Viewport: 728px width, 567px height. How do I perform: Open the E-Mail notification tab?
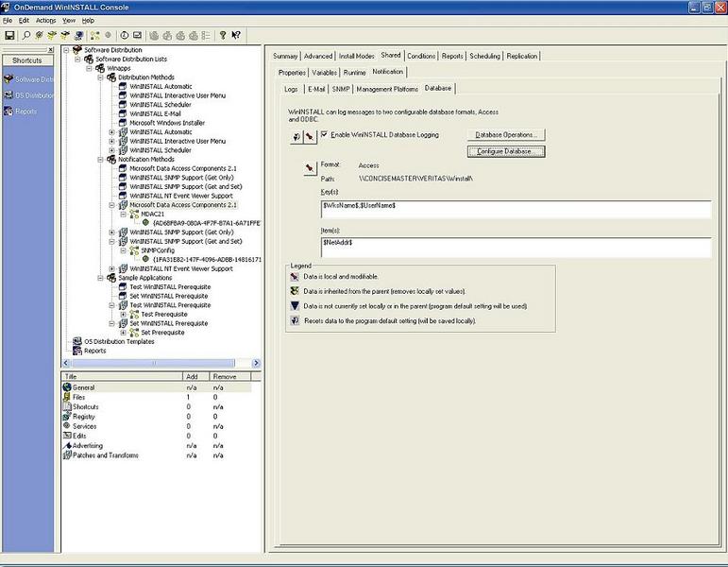(316, 89)
